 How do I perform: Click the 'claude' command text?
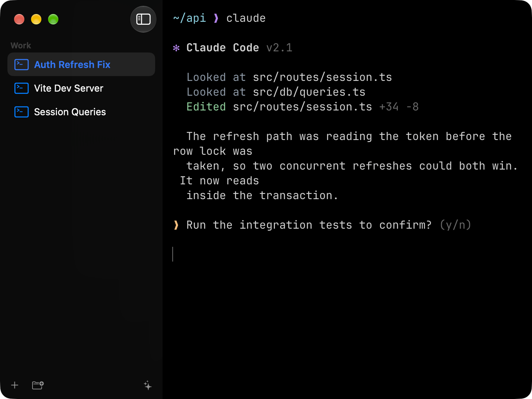pos(246,18)
